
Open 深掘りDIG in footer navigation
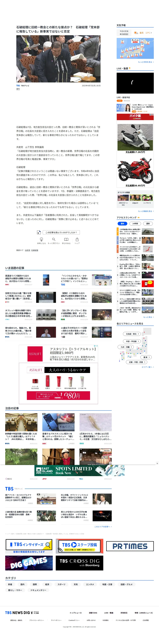[93, 613]
